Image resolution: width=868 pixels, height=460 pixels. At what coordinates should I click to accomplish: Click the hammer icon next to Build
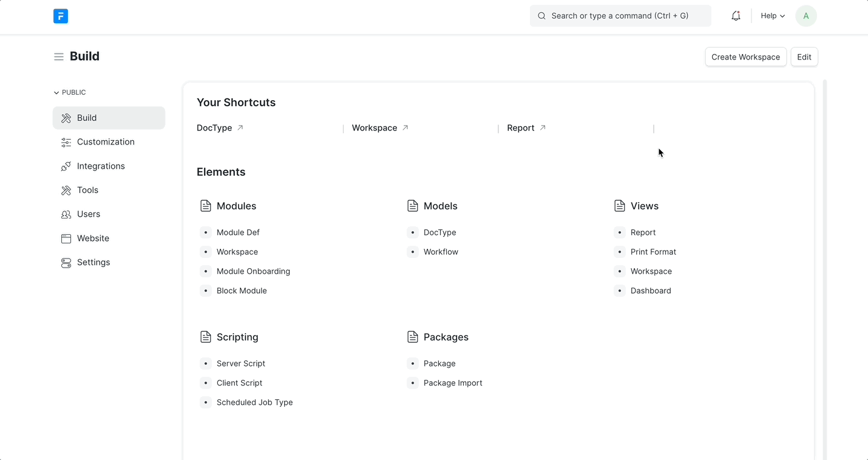(66, 118)
